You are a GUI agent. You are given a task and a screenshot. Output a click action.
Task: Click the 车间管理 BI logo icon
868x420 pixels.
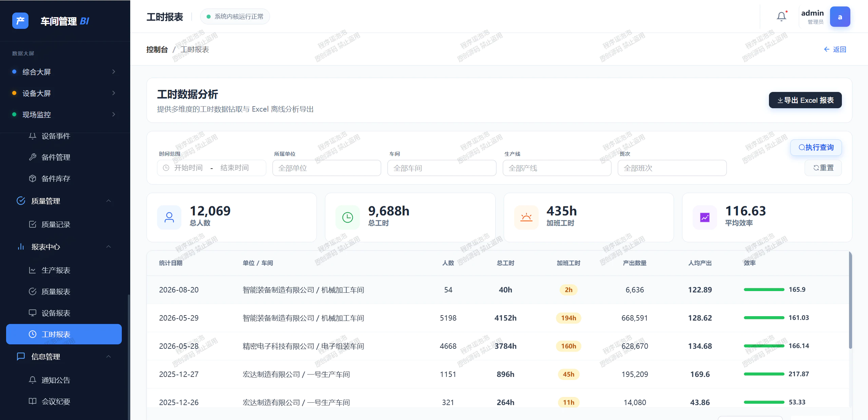[x=20, y=21]
